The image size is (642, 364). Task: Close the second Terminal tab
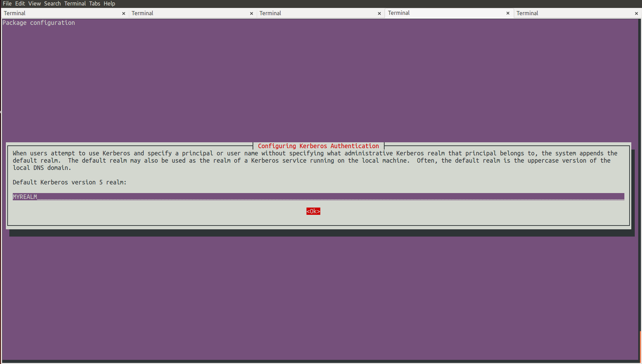252,13
